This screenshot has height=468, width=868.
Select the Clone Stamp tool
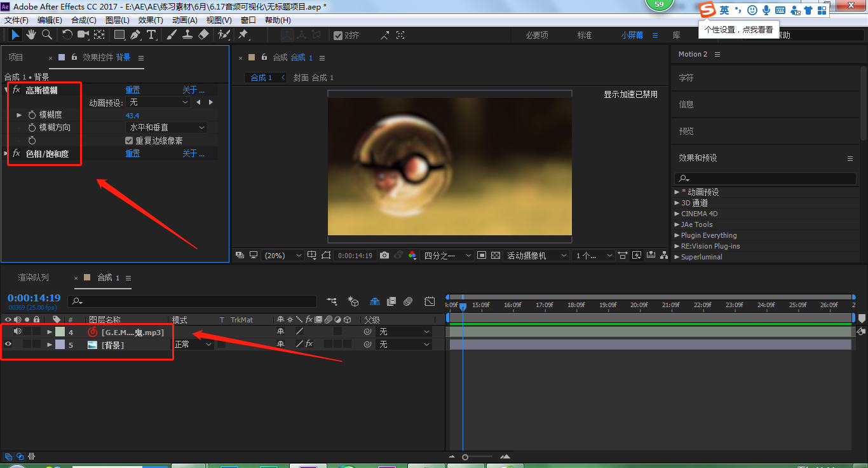pos(187,35)
